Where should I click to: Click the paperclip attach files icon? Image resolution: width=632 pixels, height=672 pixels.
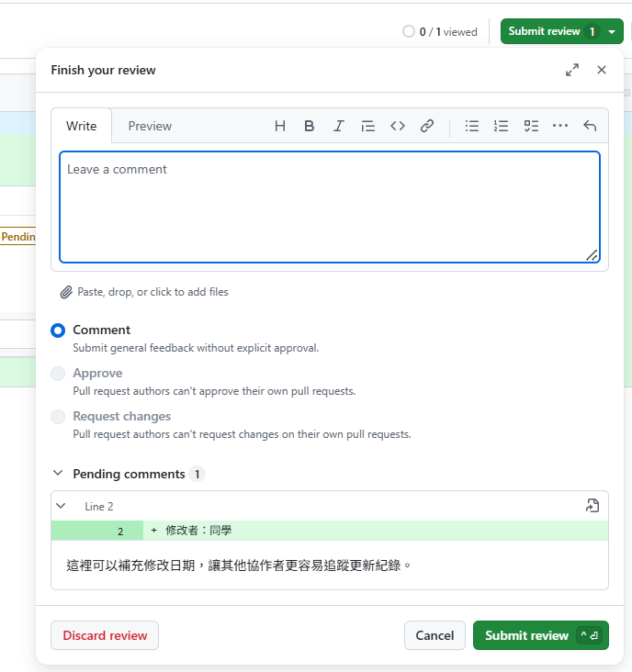66,292
